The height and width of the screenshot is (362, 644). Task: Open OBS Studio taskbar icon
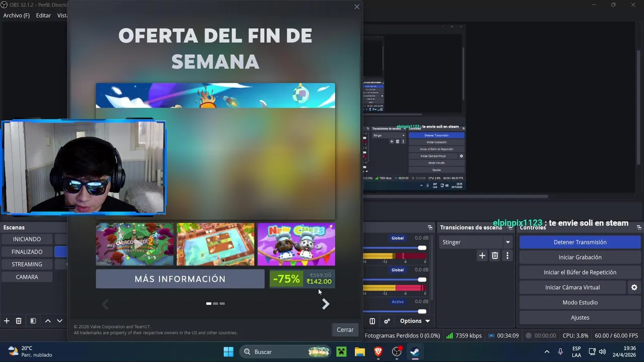click(396, 351)
